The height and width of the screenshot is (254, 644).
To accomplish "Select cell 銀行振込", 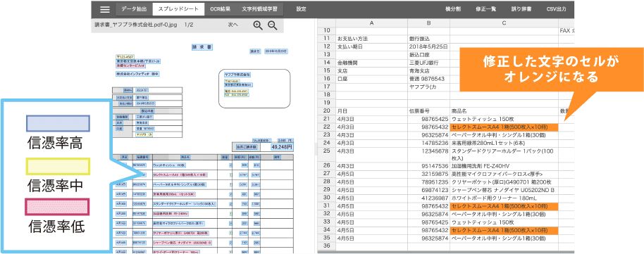I will [x=429, y=39].
